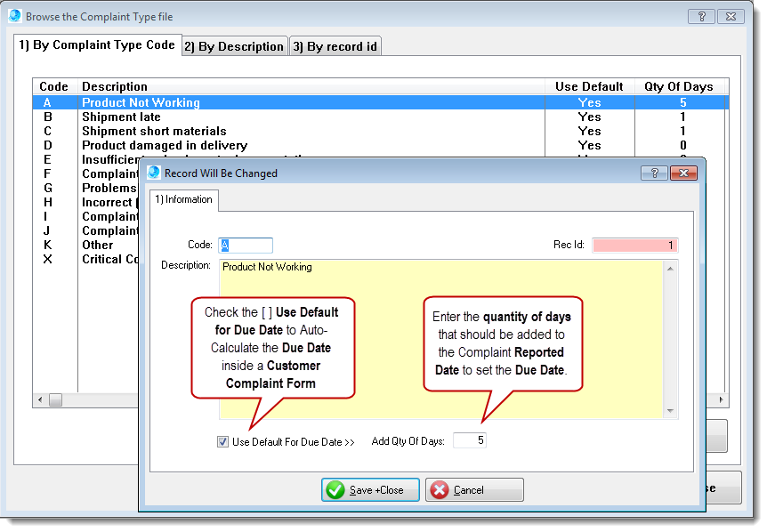Click the Description scrollbar up arrow

click(x=671, y=267)
